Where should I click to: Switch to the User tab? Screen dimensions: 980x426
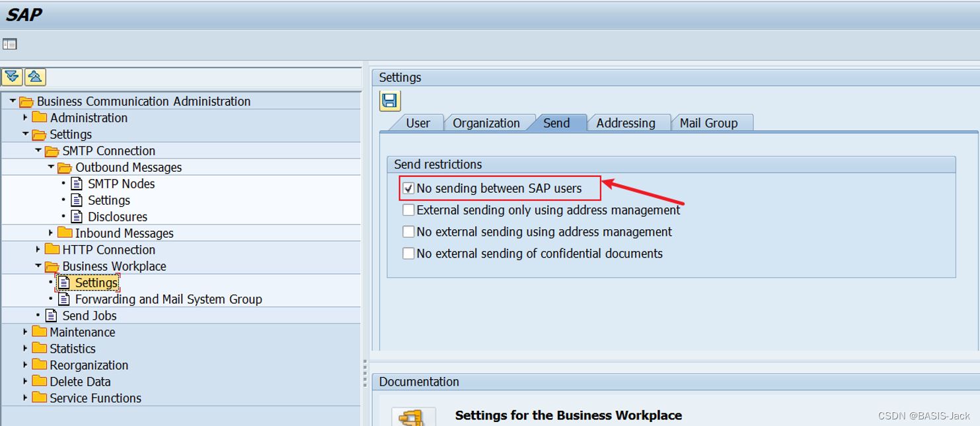[418, 123]
